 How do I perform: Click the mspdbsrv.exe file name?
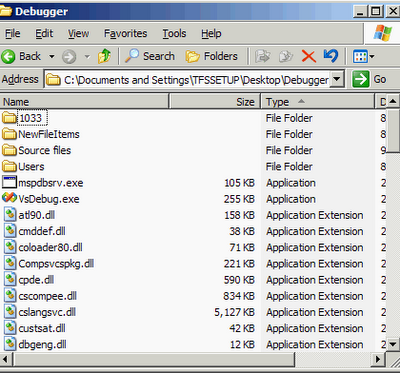click(51, 183)
